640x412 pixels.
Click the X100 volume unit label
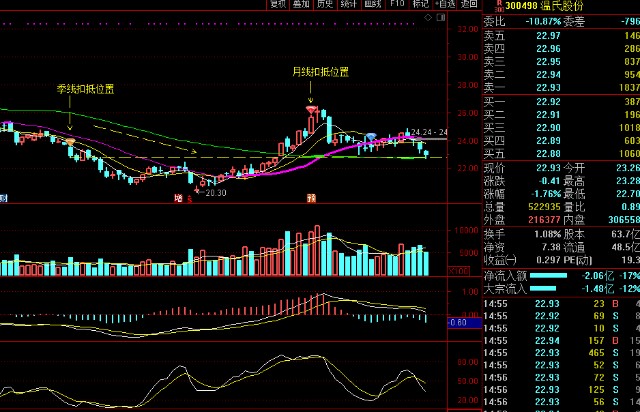459,271
